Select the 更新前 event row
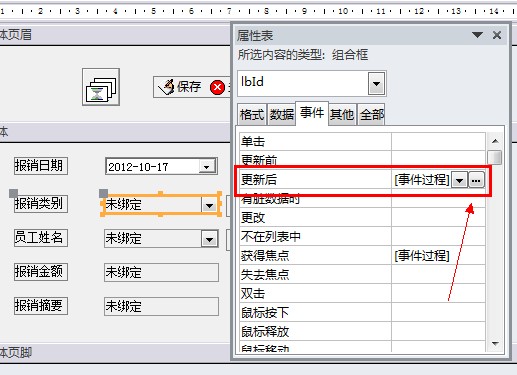 (362, 160)
